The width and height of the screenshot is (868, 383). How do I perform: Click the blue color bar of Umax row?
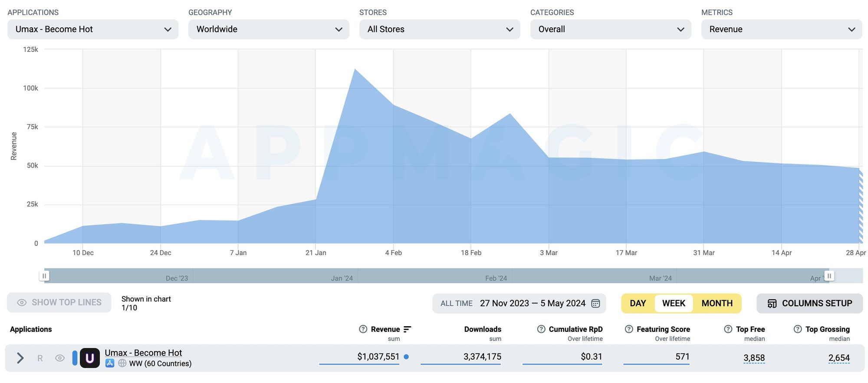click(75, 358)
